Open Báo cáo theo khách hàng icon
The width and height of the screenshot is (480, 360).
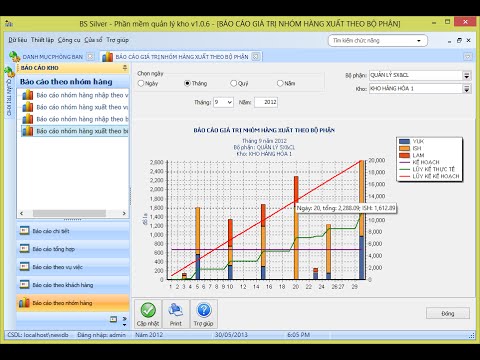(24, 285)
